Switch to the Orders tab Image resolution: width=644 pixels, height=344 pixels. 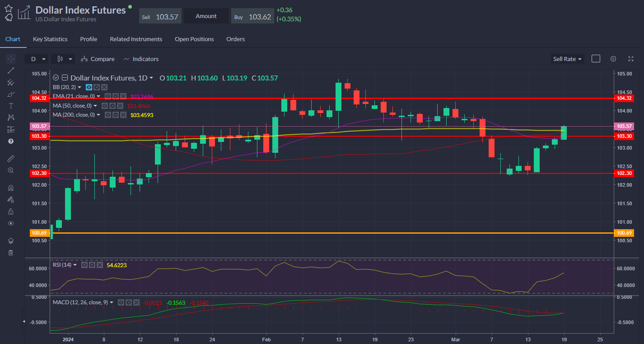[x=236, y=39]
